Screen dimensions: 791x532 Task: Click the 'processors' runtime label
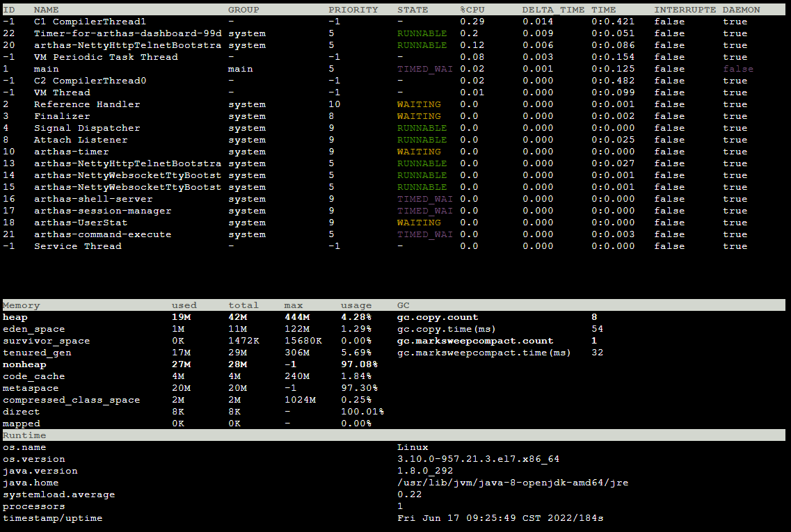[34, 507]
